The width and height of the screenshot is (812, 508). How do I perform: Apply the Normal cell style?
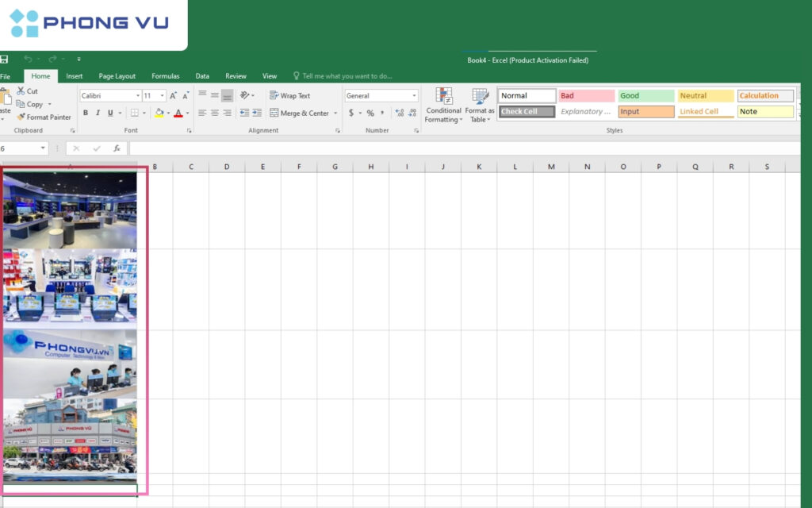(x=527, y=96)
